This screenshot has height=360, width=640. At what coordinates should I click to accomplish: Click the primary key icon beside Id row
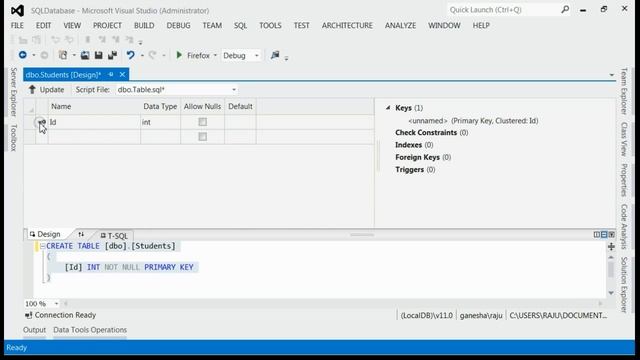42,122
